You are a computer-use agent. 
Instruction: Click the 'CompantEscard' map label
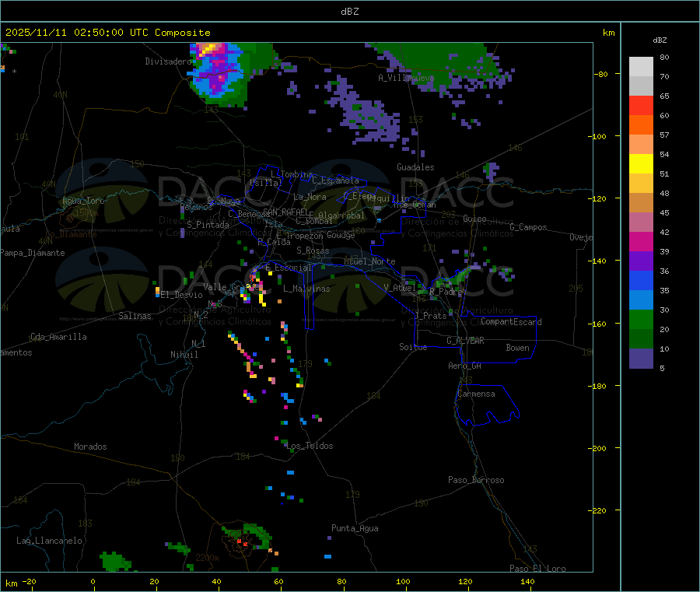[x=511, y=322]
